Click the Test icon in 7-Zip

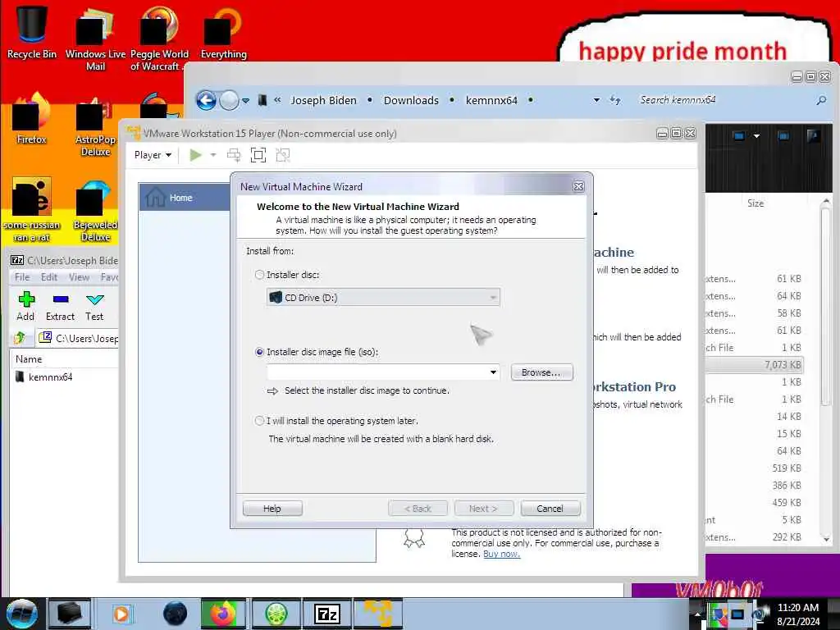[x=95, y=306]
